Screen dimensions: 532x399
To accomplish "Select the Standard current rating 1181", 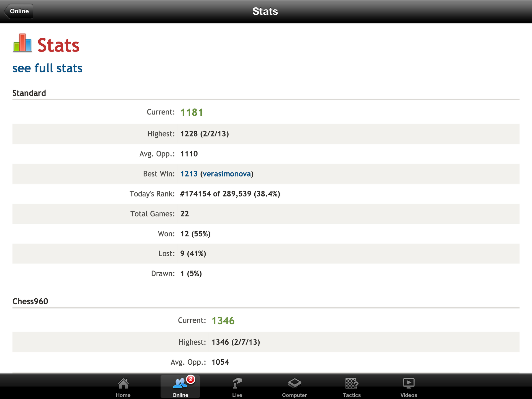I will pyautogui.click(x=192, y=112).
